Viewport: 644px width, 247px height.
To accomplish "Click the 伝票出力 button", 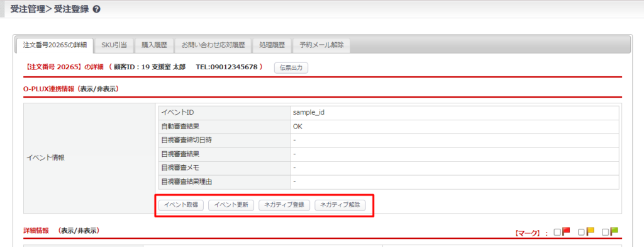I will click(291, 68).
